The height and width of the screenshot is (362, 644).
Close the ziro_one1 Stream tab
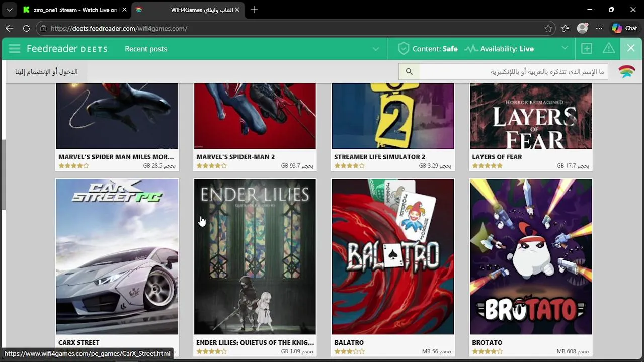click(124, 10)
